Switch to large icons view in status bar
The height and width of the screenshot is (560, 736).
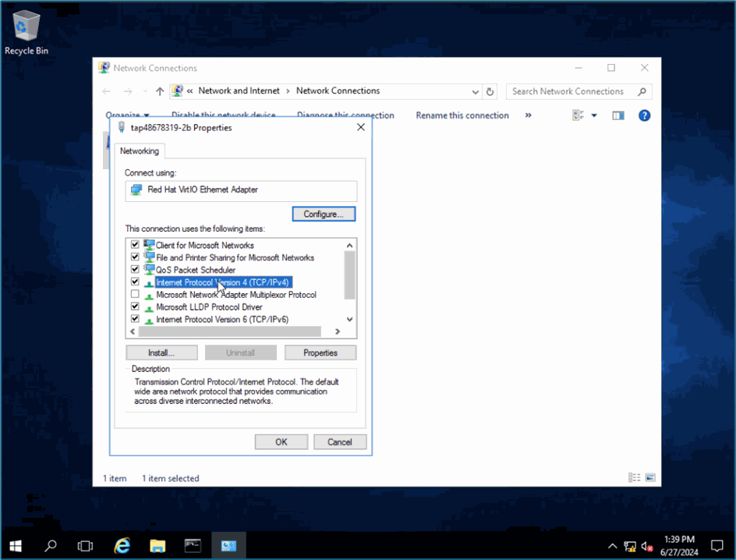[650, 477]
